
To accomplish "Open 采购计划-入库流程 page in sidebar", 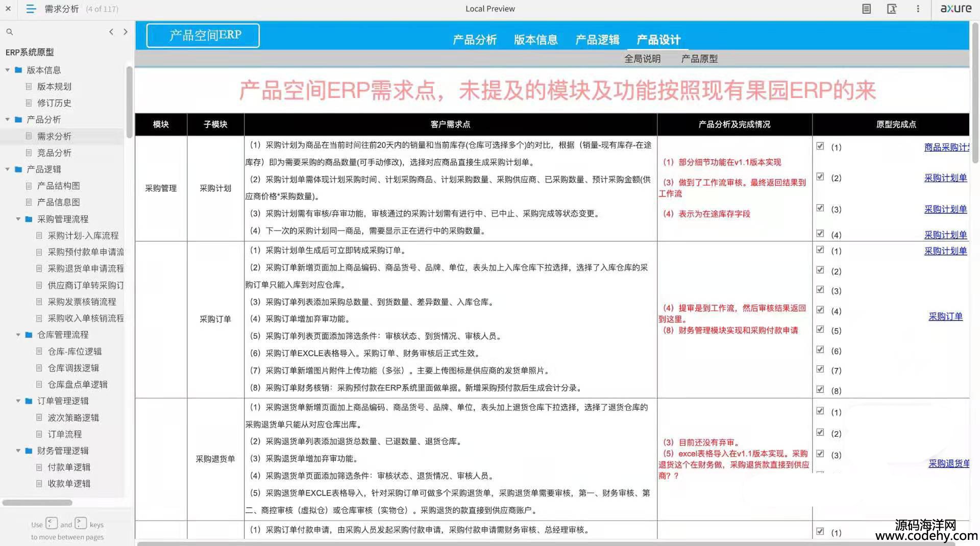I will click(x=83, y=235).
